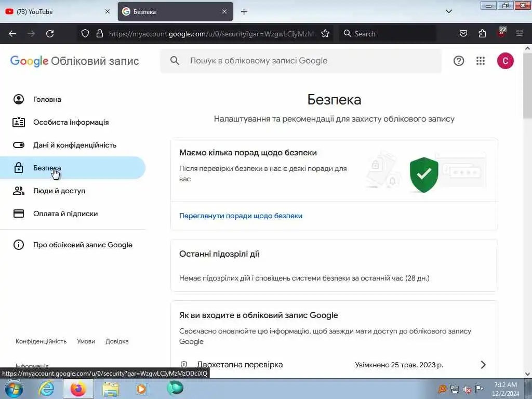The width and height of the screenshot is (532, 399).
Task: Click the Firefox taskbar icon
Action: [x=78, y=389]
